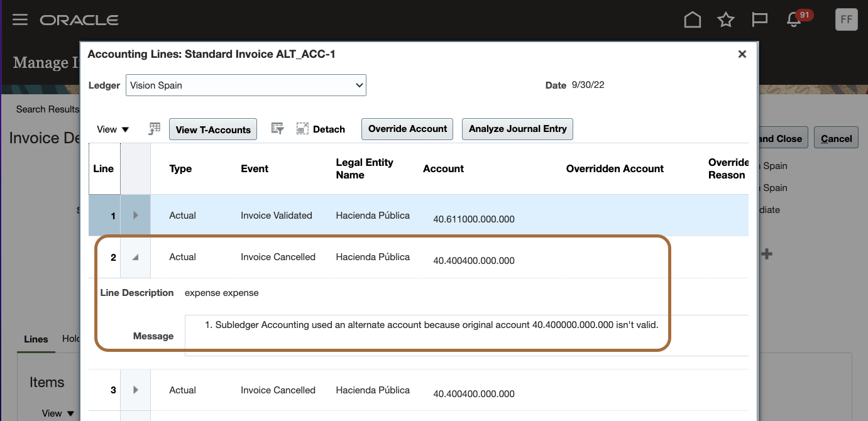The image size is (868, 421).
Task: Switch to the Lines tab
Action: [36, 339]
